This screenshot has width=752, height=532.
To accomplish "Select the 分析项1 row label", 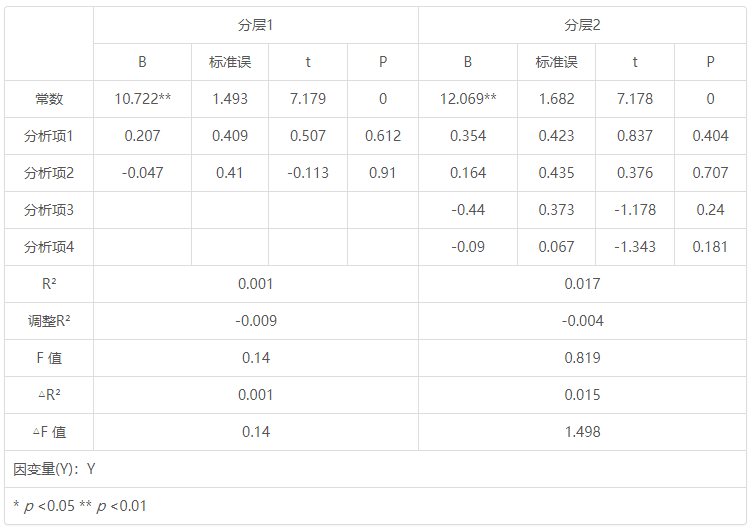I will (x=49, y=136).
